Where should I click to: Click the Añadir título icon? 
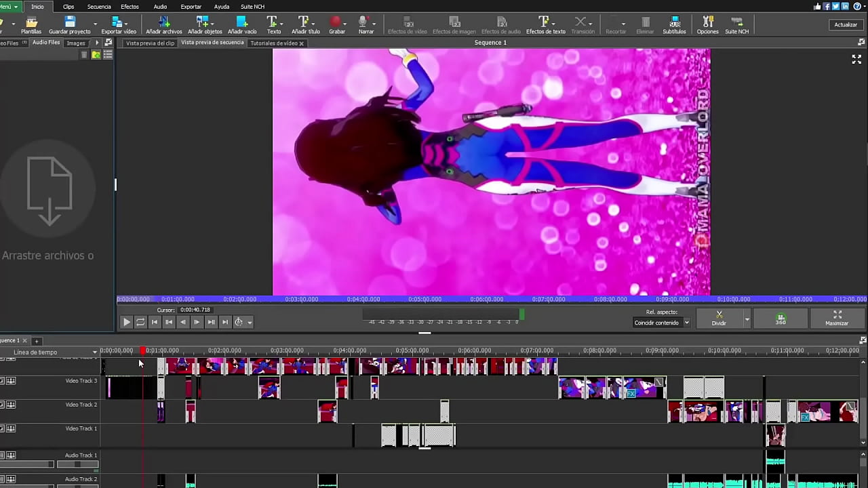304,22
